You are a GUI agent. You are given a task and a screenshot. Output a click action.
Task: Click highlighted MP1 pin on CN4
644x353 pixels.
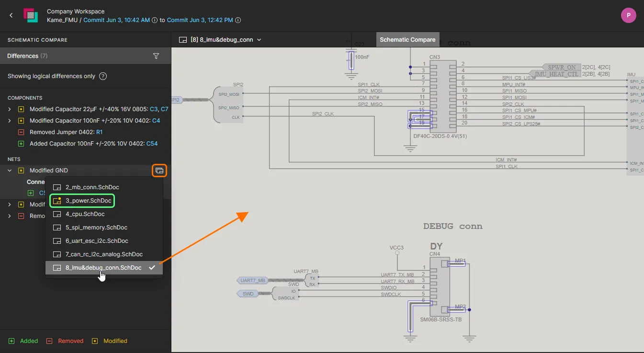click(x=456, y=263)
